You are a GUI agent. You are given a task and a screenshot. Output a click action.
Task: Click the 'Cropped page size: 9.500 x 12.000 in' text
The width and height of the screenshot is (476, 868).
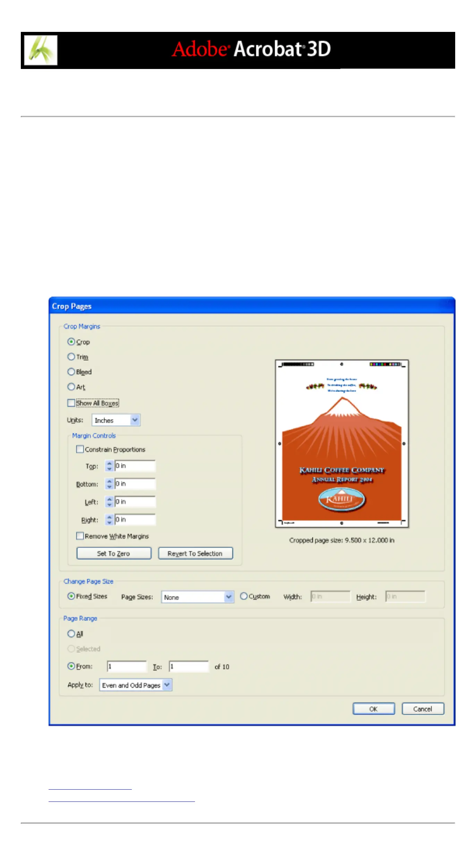pyautogui.click(x=342, y=540)
